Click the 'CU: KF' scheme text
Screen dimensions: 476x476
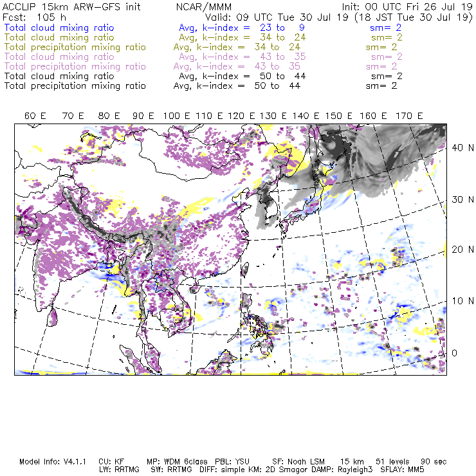pyautogui.click(x=111, y=462)
